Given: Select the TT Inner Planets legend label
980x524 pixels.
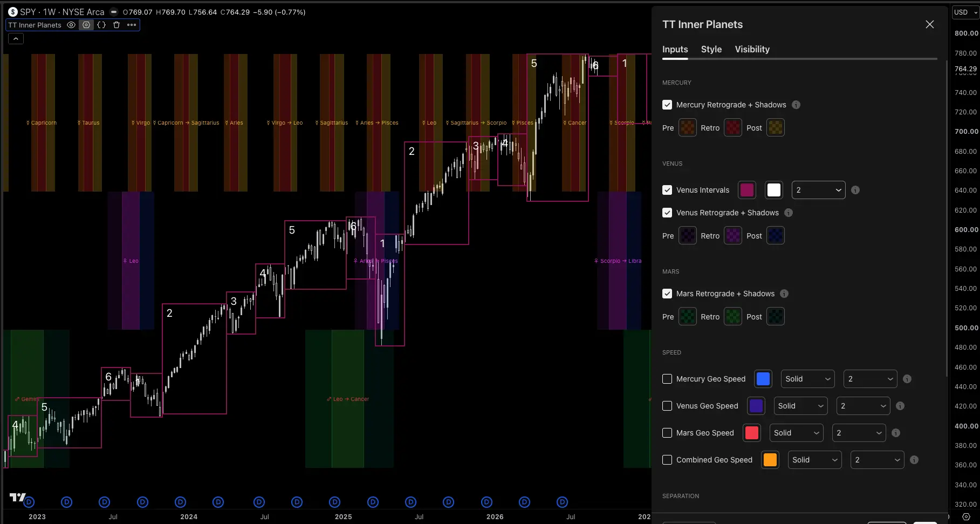Looking at the screenshot, I should click(x=35, y=25).
